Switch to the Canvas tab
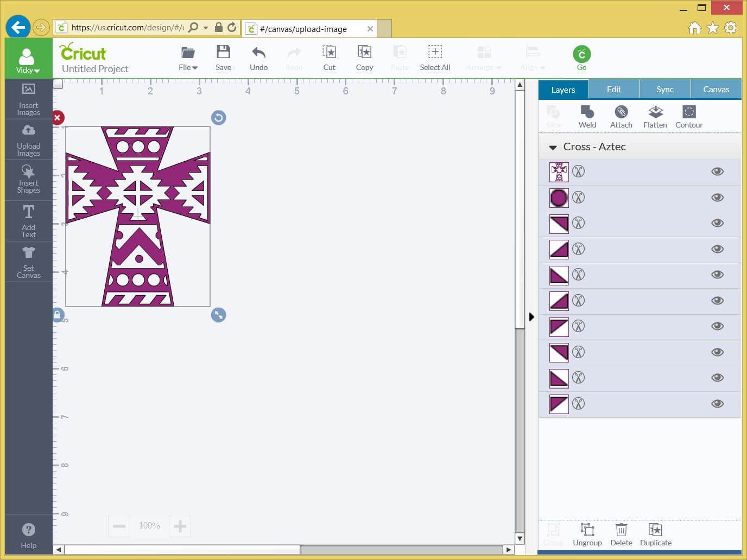The height and width of the screenshot is (560, 747). [716, 90]
